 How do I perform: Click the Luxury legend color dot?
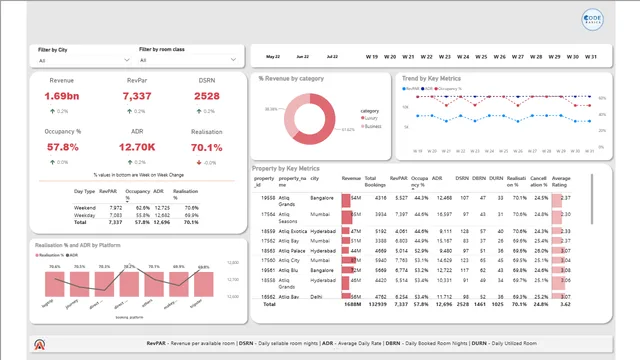362,118
